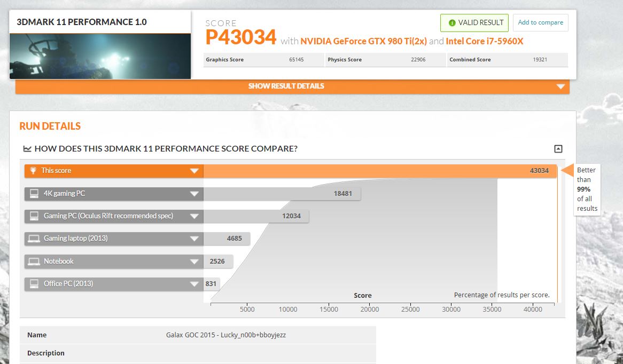This screenshot has width=623, height=364.
Task: Click the laptop icon beside Gaming laptop (2013)
Action: (x=34, y=239)
